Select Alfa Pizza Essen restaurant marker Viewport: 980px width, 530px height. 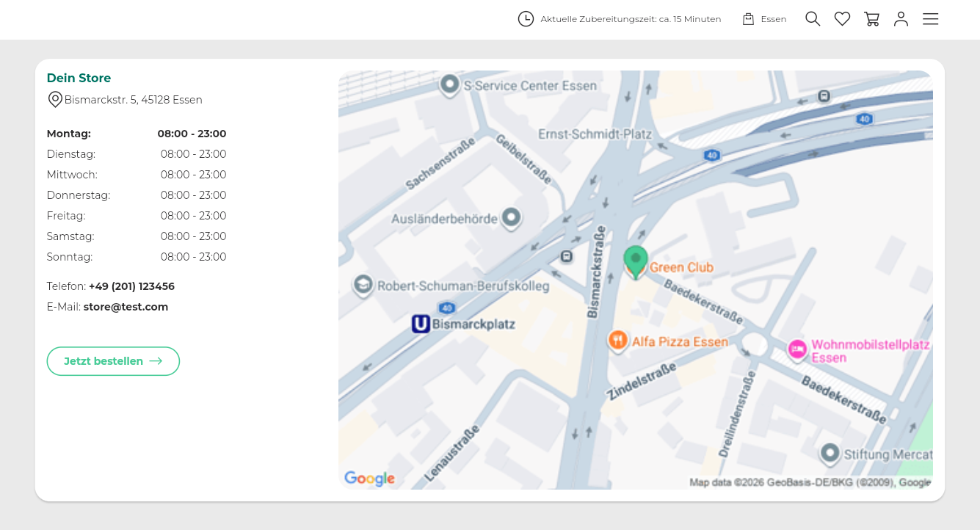pyautogui.click(x=618, y=340)
